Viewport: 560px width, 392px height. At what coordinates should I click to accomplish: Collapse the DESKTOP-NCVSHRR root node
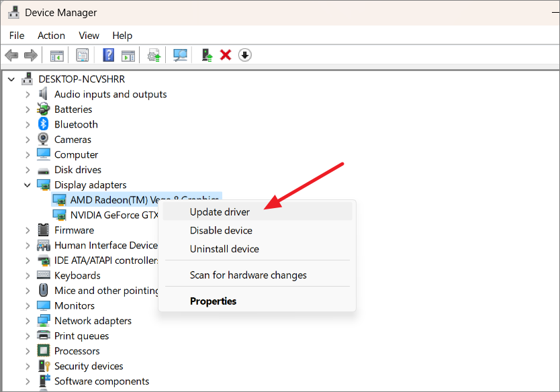pos(11,79)
